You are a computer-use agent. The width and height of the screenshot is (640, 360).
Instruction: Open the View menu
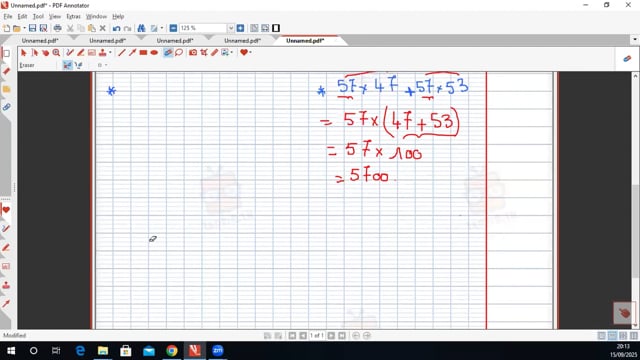pos(55,16)
